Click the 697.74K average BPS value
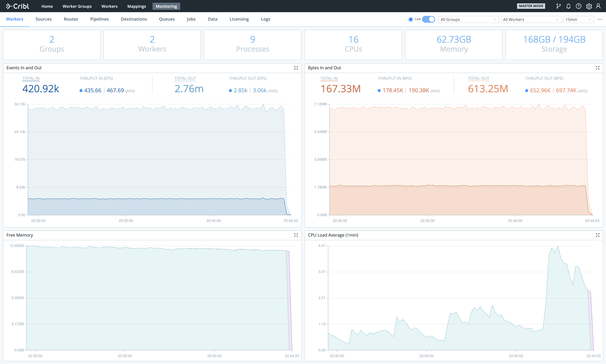The width and height of the screenshot is (606, 364). (x=566, y=91)
